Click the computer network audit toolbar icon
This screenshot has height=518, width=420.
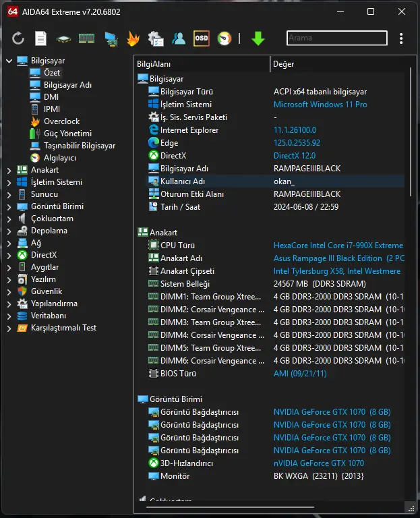click(111, 39)
